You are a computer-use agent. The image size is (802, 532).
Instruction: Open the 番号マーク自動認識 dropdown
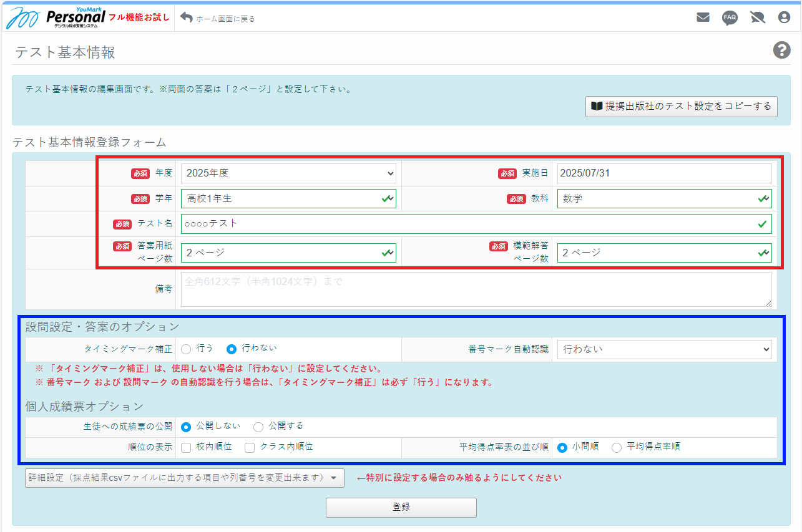[x=665, y=349]
